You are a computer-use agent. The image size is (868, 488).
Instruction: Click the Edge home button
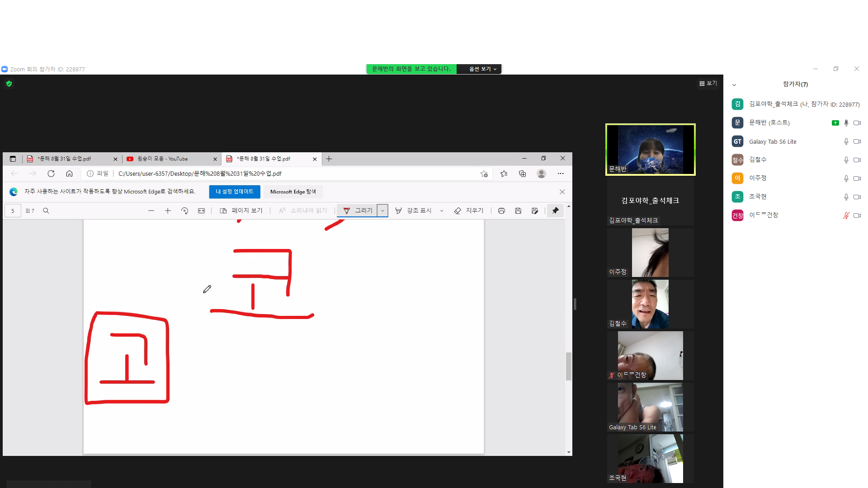coord(69,174)
